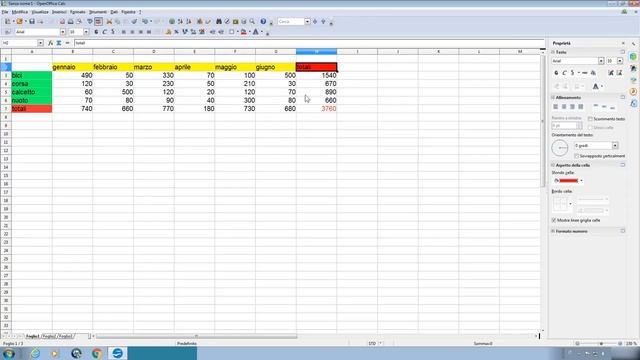The width and height of the screenshot is (640, 360).
Task: Click the Zoom magnifier icon
Action: coord(252,22)
